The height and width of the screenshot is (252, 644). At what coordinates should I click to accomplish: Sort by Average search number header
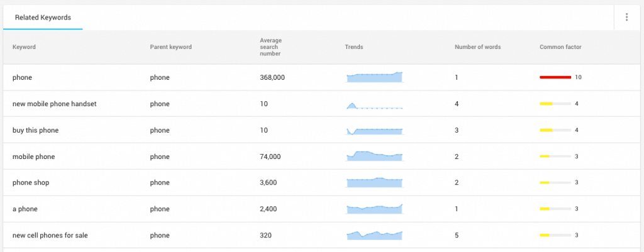[x=270, y=47]
